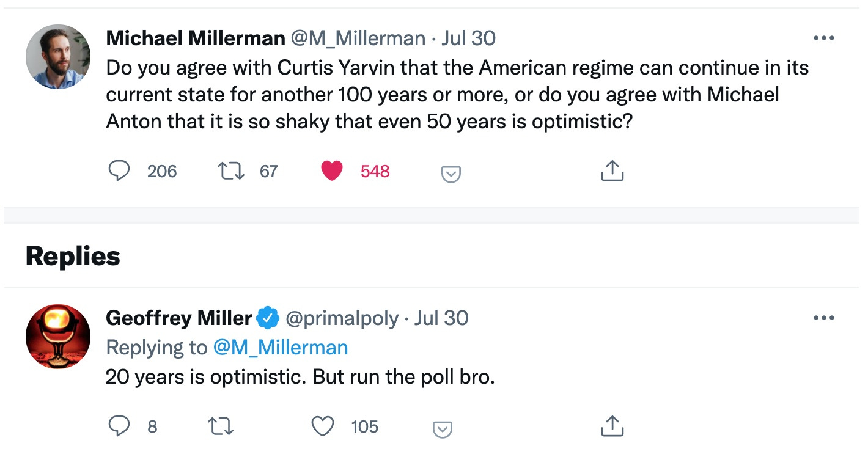Open more options on Geoffrey Miller's reply
Image resolution: width=868 pixels, height=457 pixels.
coord(824,318)
